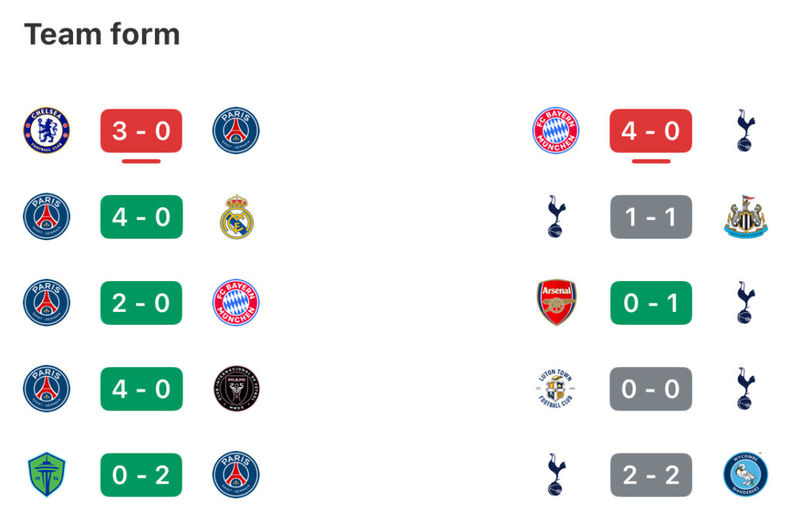Open the Real Madrid crest
This screenshot has height=532, width=789.
237,216
